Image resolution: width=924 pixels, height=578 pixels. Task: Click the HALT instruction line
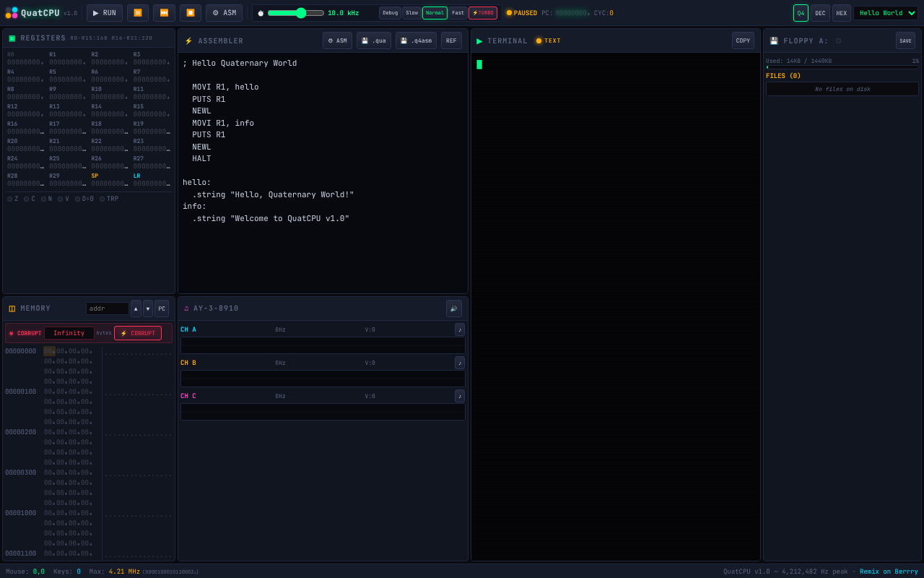(201, 159)
